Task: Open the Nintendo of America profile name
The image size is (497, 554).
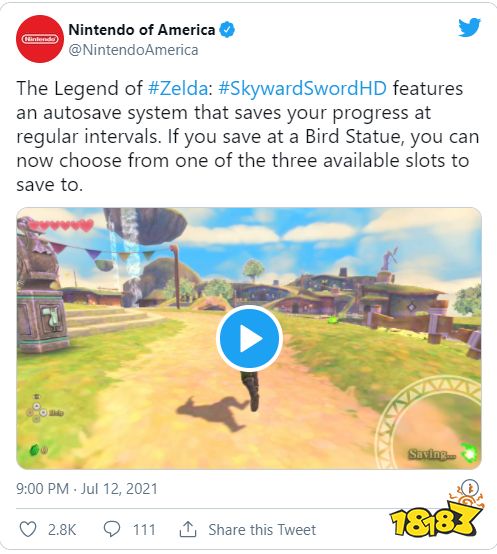Action: pyautogui.click(x=142, y=30)
